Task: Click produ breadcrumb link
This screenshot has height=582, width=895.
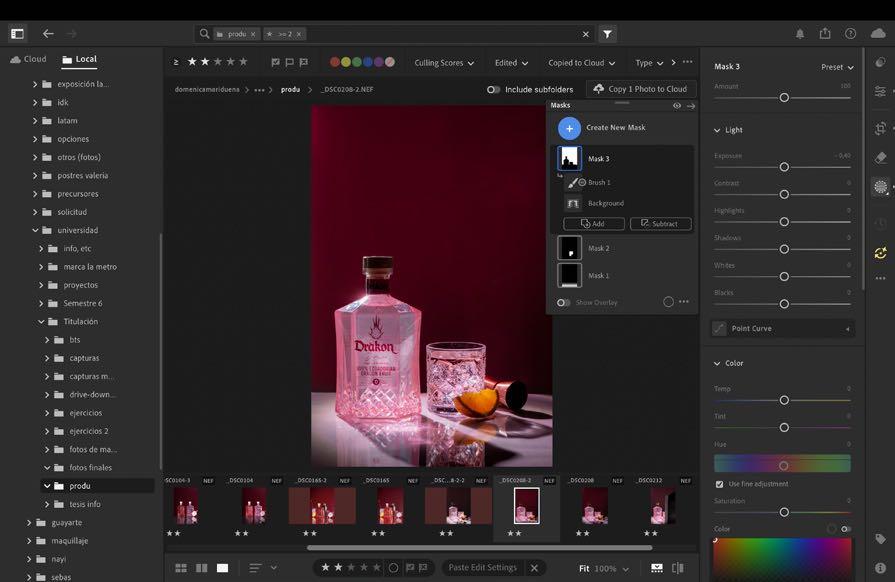Action: coord(290,90)
